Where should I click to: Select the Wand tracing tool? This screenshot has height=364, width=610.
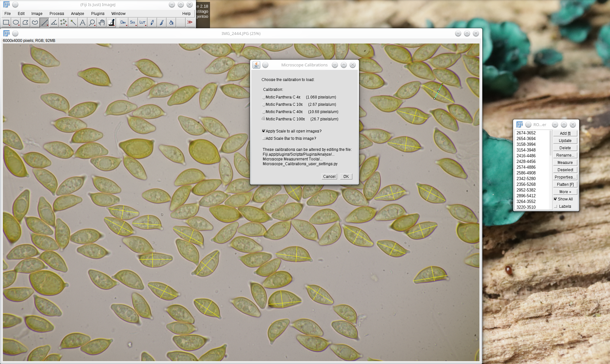click(73, 23)
